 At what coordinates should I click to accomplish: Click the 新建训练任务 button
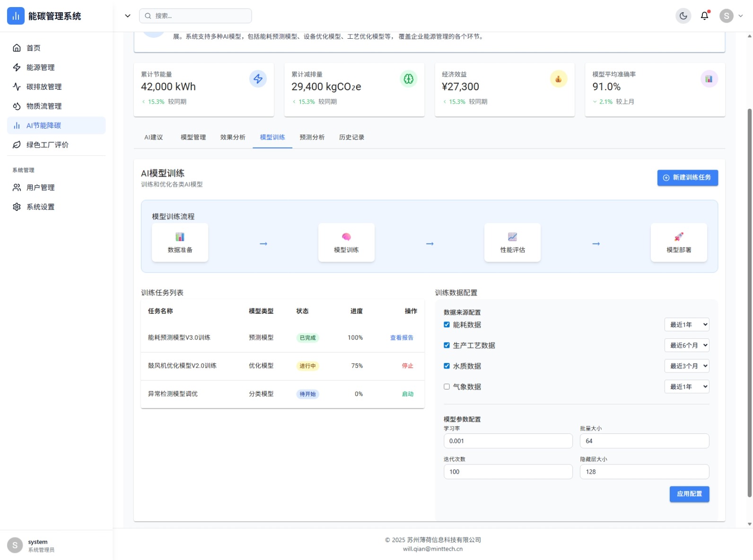(x=687, y=178)
